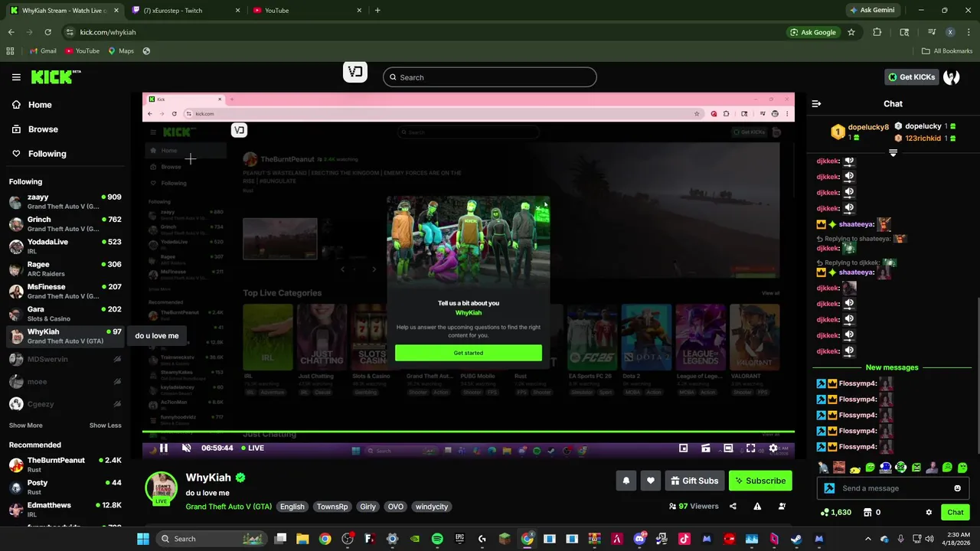980x551 pixels.
Task: Open Chrome extensions puzzle icon
Action: click(877, 32)
